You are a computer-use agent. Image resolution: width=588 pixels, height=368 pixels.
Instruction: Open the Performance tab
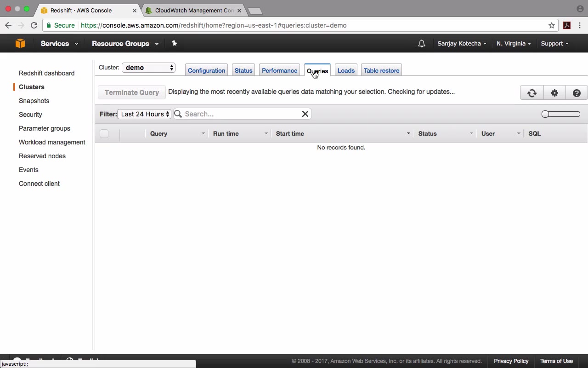click(279, 70)
